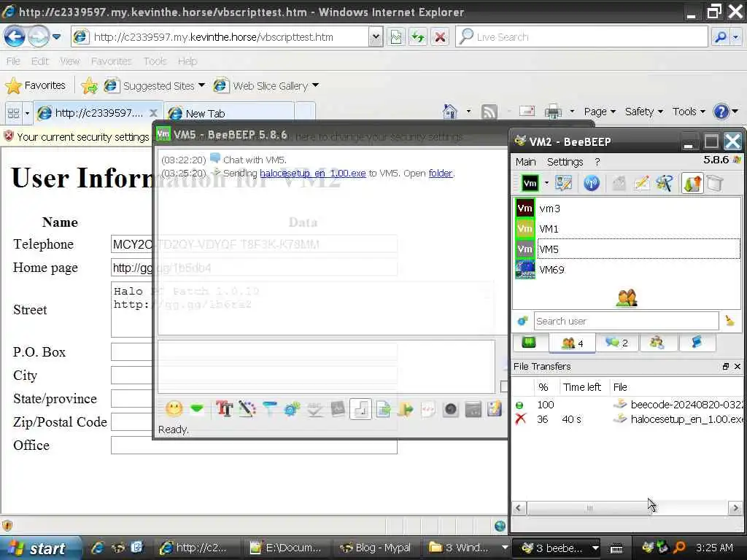This screenshot has width=747, height=560.
Task: Open the IE Tools command dropdown
Action: [x=689, y=112]
